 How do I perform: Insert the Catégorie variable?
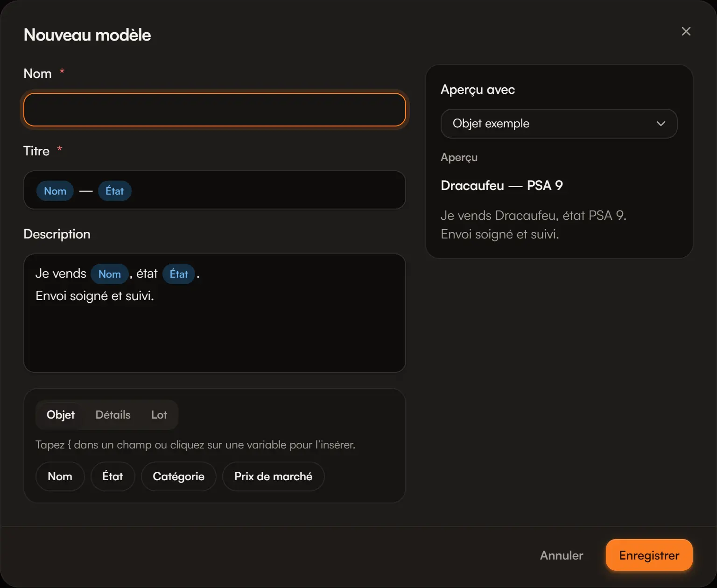179,476
